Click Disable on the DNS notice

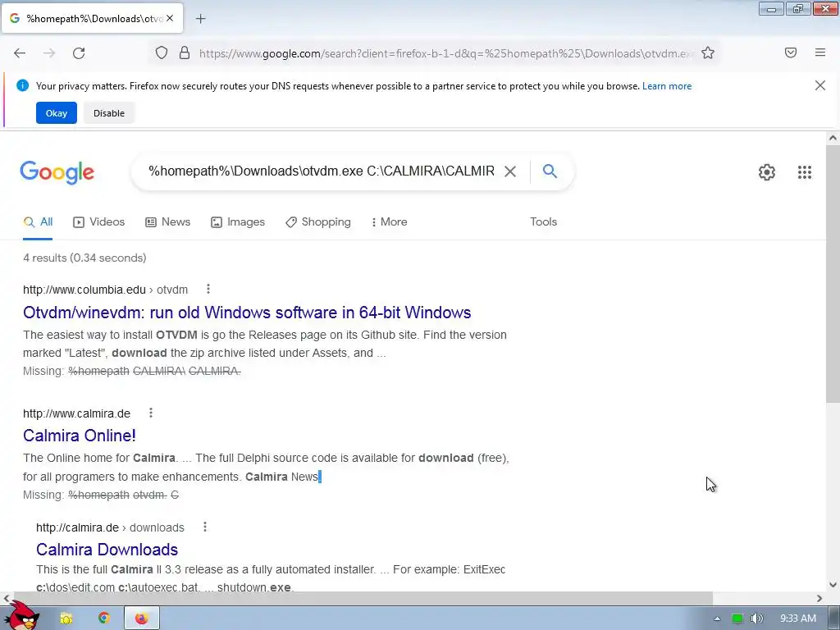pyautogui.click(x=109, y=113)
